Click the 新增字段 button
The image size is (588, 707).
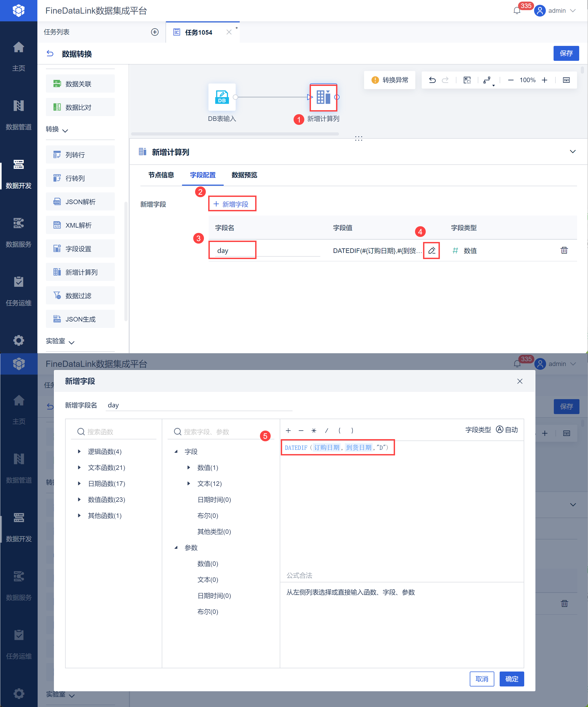coord(232,204)
